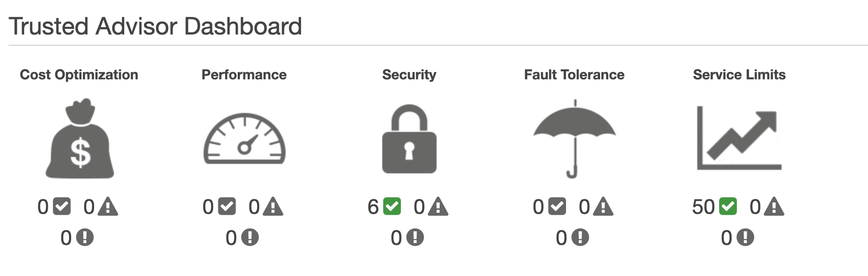Click warning triangle under Security

click(x=438, y=207)
